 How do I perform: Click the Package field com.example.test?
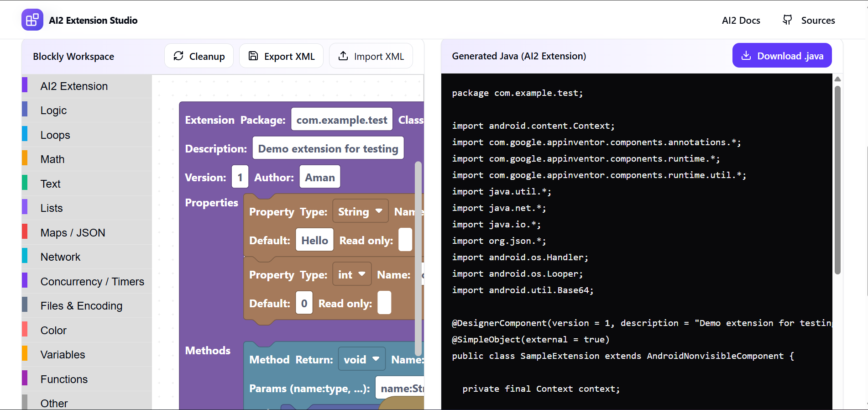coord(341,120)
